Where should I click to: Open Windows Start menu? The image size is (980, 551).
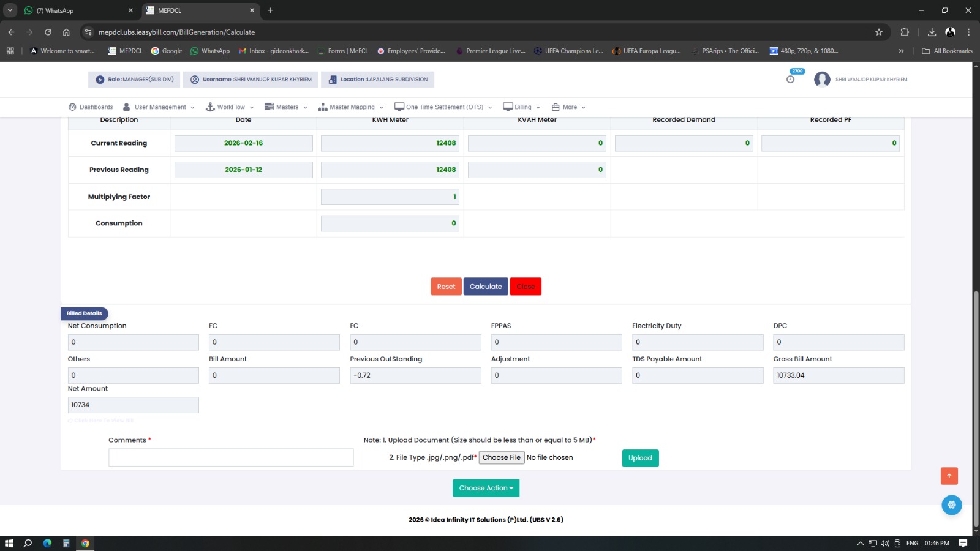(x=9, y=543)
